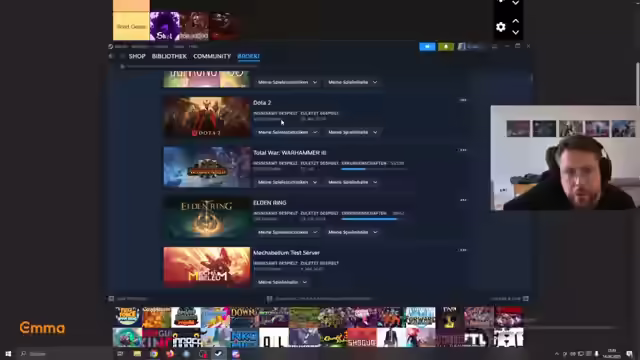Image resolution: width=640 pixels, height=360 pixels.
Task: Switch to the BIBLIOTHEK tab
Action: [169, 56]
